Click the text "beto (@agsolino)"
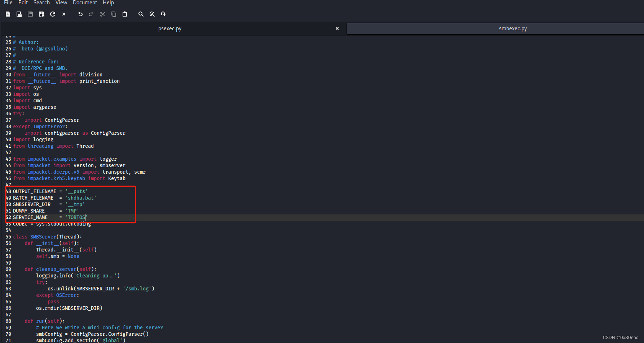644x343 pixels. click(x=45, y=49)
